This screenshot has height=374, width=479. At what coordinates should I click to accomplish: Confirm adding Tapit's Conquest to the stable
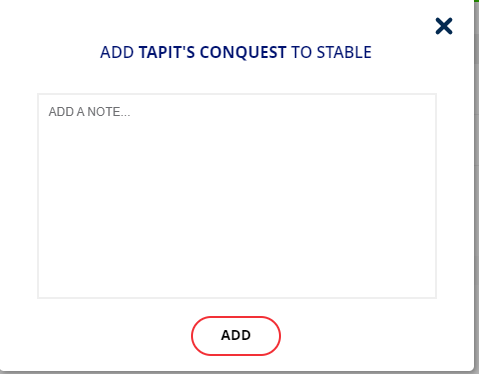pyautogui.click(x=236, y=336)
